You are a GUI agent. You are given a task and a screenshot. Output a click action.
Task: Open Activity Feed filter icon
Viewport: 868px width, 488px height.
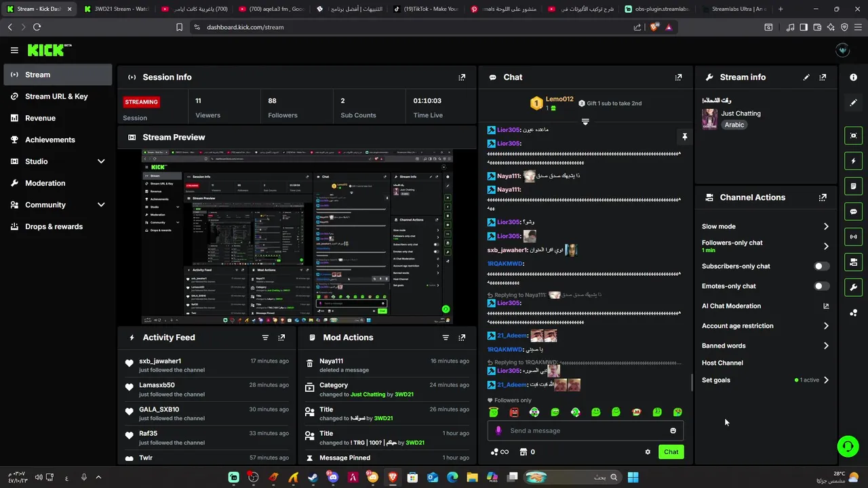click(265, 338)
